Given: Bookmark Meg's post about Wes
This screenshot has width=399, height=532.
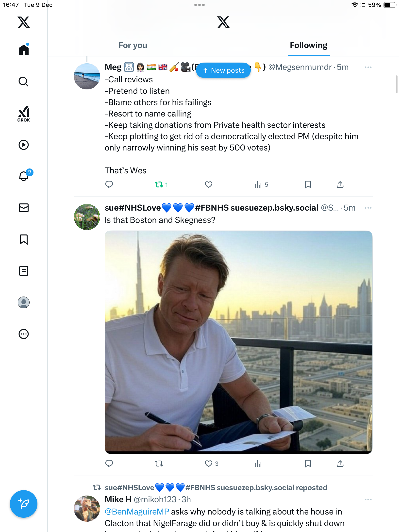Looking at the screenshot, I should pos(308,184).
